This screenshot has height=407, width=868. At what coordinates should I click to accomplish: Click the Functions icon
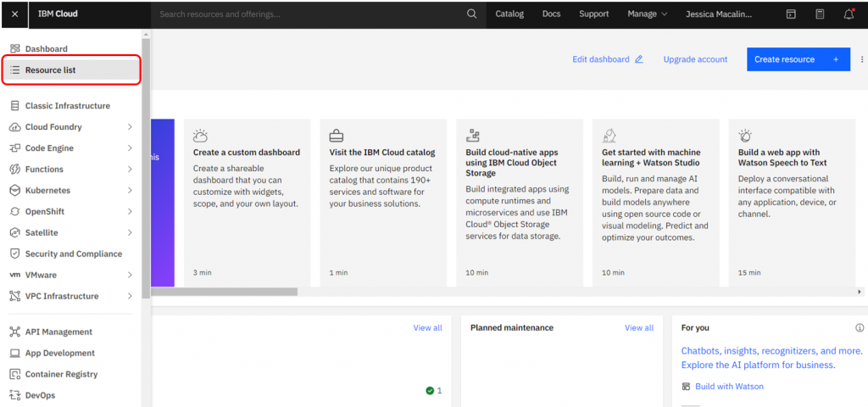pos(15,169)
